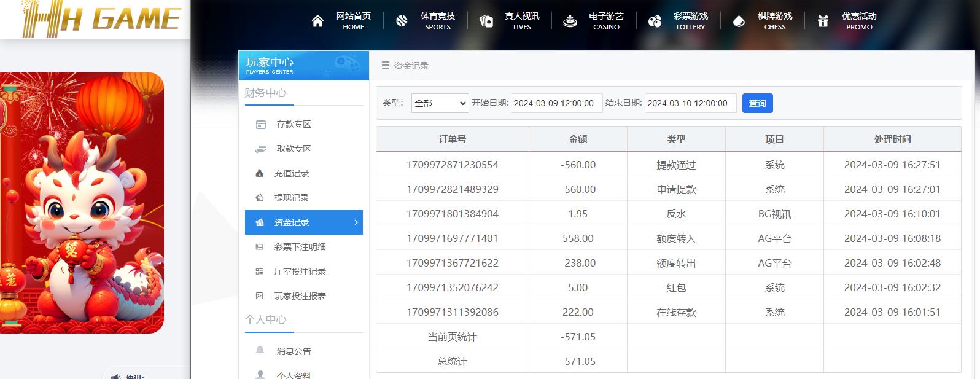Click the sports ball icon

pyautogui.click(x=402, y=21)
